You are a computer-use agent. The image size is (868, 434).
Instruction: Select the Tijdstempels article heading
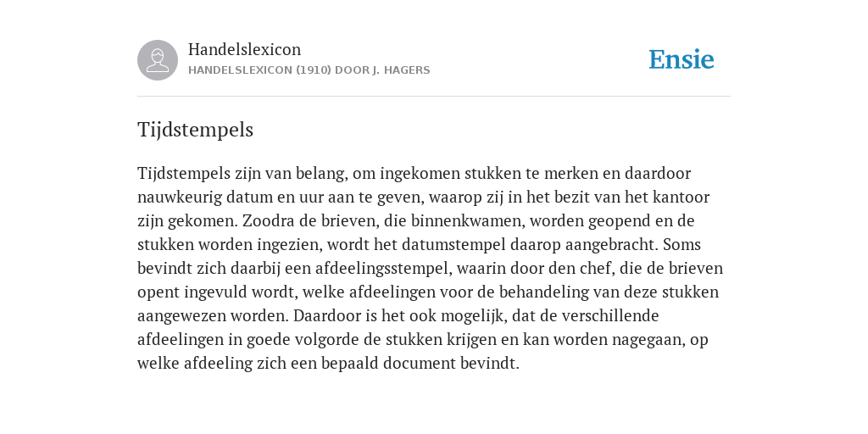(x=196, y=130)
